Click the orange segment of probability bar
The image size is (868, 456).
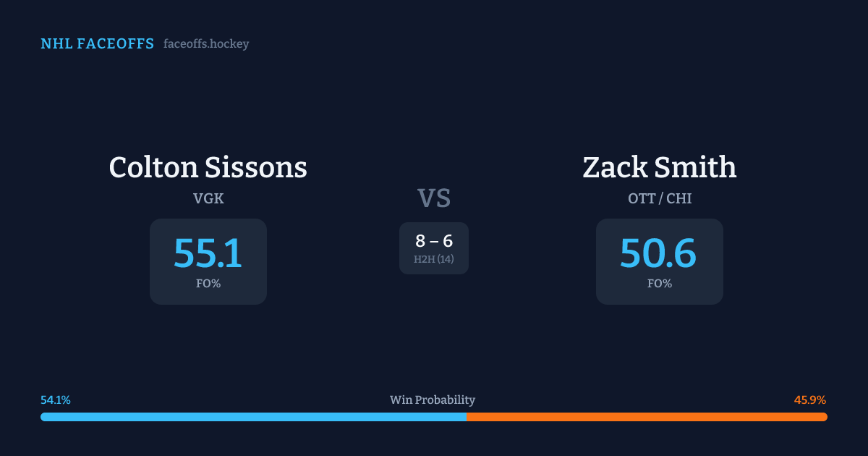click(x=647, y=417)
